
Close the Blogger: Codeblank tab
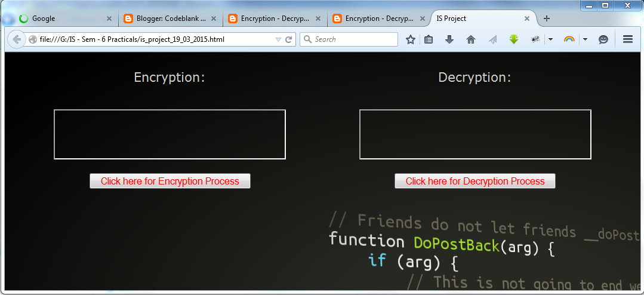[214, 19]
